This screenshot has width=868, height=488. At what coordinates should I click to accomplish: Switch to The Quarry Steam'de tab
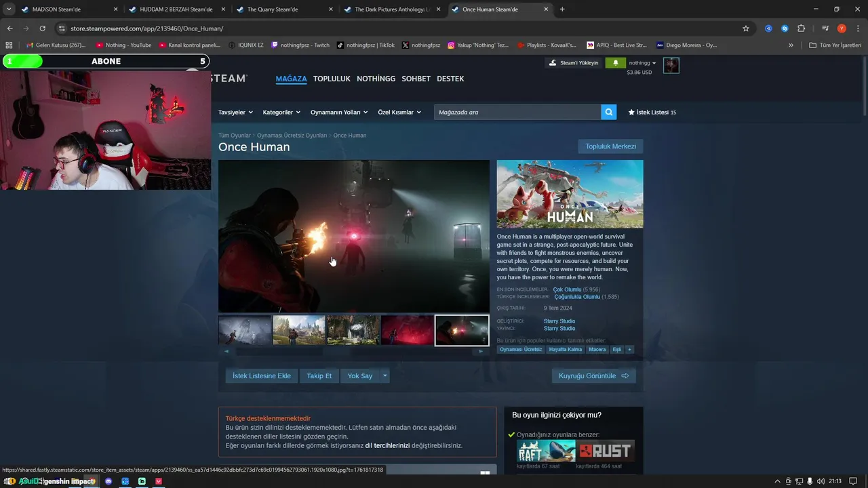[x=283, y=9]
